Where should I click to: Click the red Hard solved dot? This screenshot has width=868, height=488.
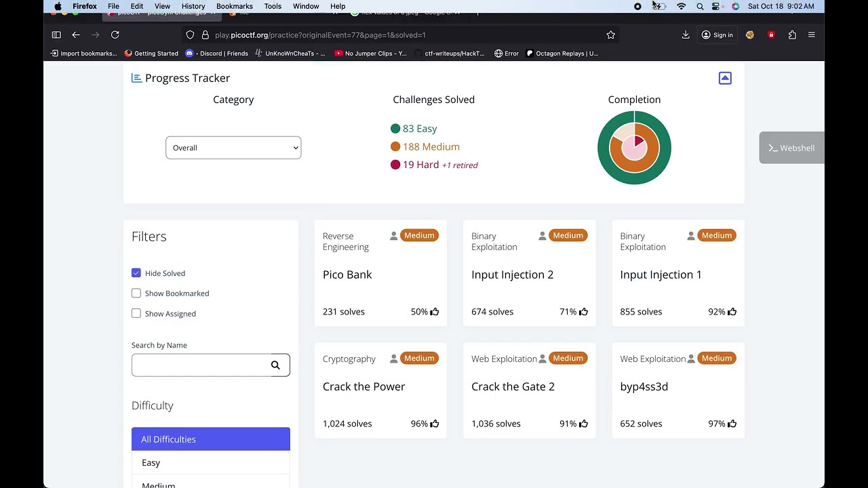tap(395, 165)
